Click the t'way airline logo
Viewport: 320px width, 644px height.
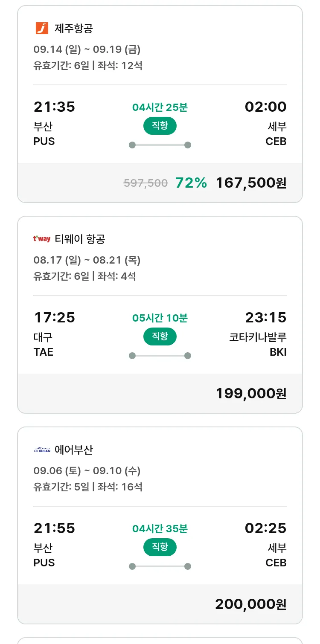click(42, 239)
